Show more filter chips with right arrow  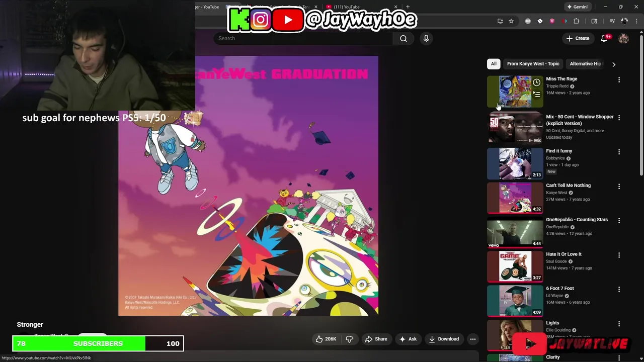[614, 64]
